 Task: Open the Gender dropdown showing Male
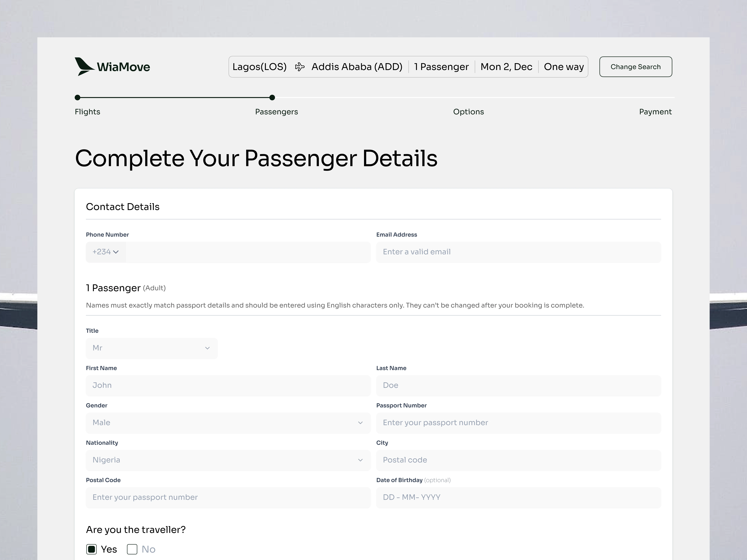tap(228, 423)
